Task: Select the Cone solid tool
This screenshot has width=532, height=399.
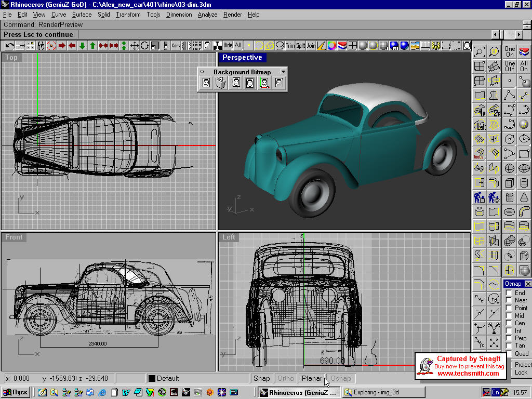Action: coord(524,197)
